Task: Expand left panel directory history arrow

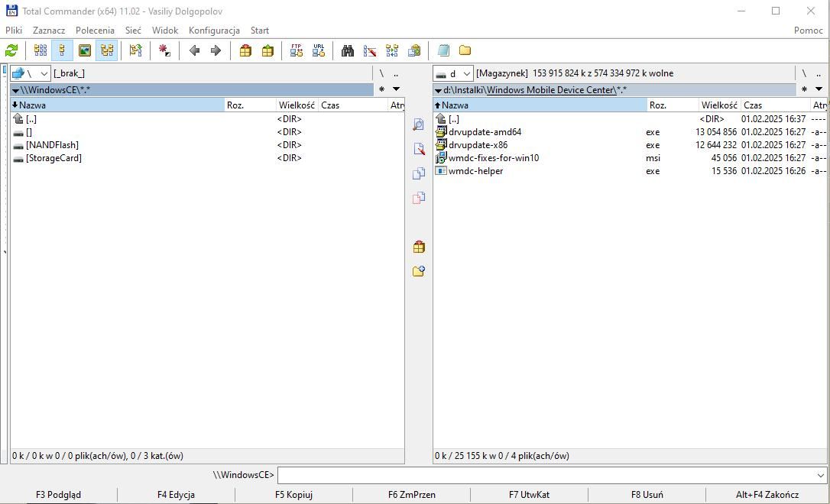Action: tap(397, 89)
